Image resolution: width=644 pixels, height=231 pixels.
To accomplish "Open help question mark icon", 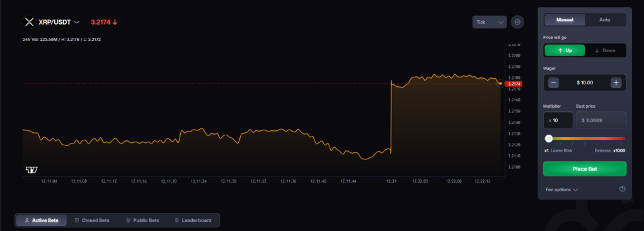I will point(622,189).
